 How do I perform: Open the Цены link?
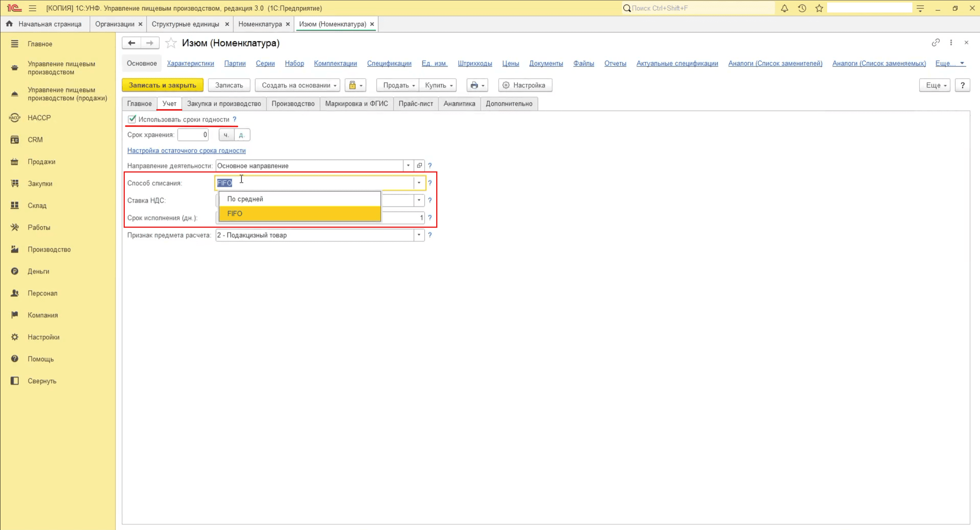[510, 63]
